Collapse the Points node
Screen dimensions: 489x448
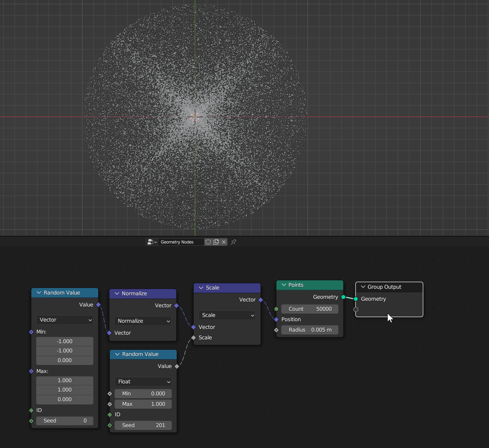click(284, 285)
